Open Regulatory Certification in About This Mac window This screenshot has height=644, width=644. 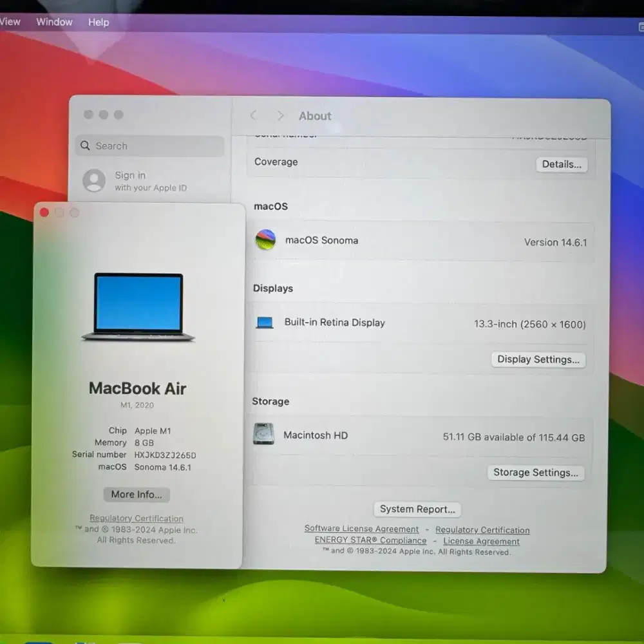[x=137, y=518]
